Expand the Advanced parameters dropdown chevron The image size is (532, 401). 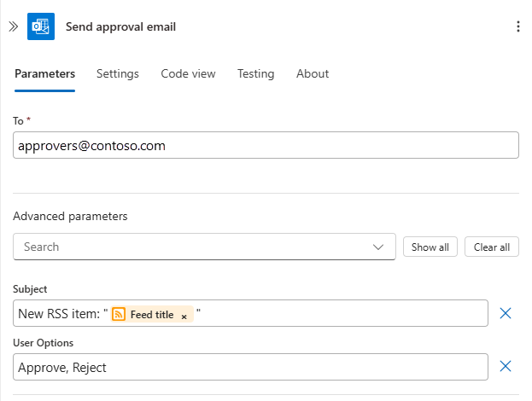tap(379, 247)
